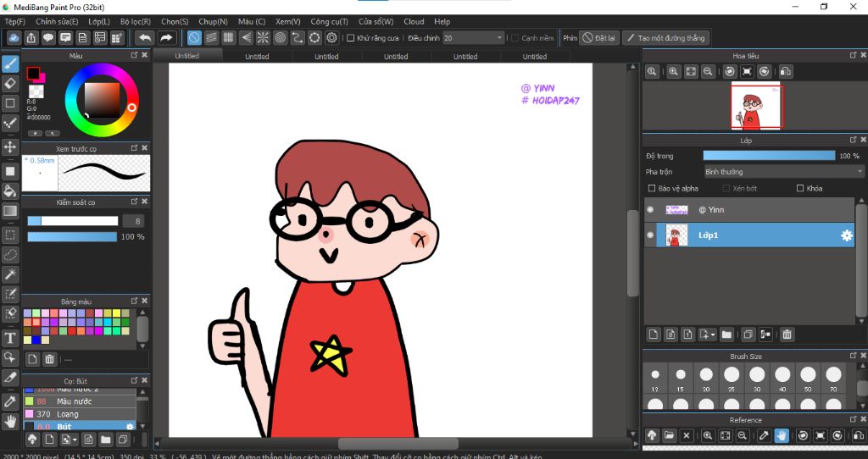Undock the Brush Size panel

853,356
